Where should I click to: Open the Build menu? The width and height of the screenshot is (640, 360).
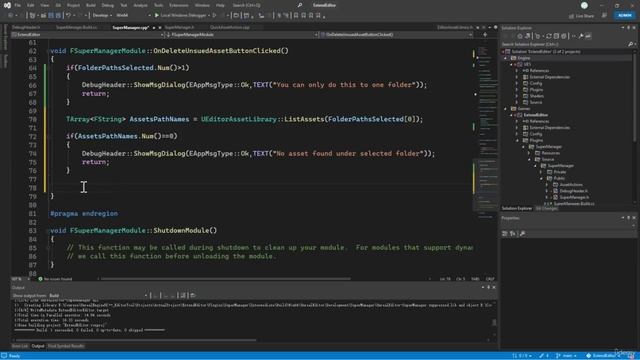pos(91,5)
